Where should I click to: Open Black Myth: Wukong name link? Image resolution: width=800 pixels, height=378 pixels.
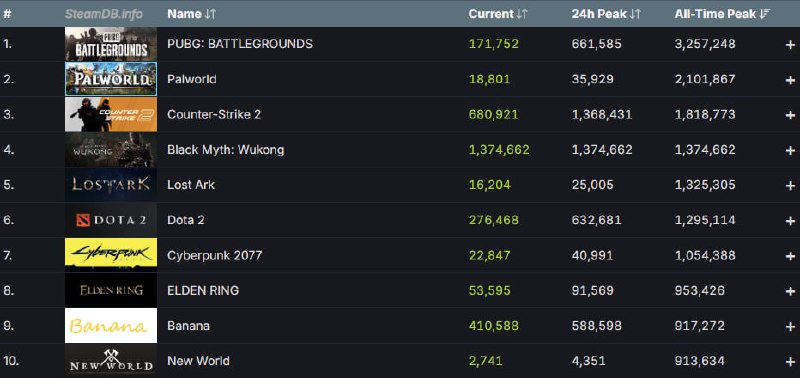pyautogui.click(x=226, y=149)
